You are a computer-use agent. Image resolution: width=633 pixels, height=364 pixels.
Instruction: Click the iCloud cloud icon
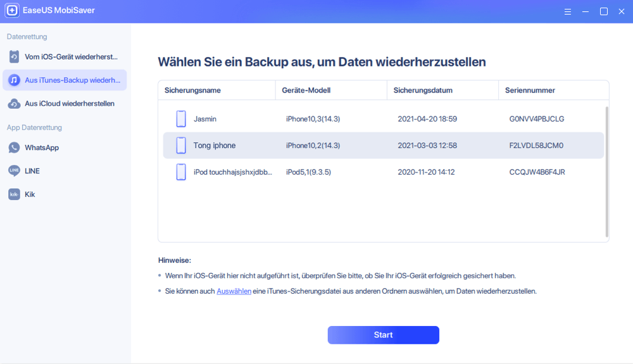point(14,104)
